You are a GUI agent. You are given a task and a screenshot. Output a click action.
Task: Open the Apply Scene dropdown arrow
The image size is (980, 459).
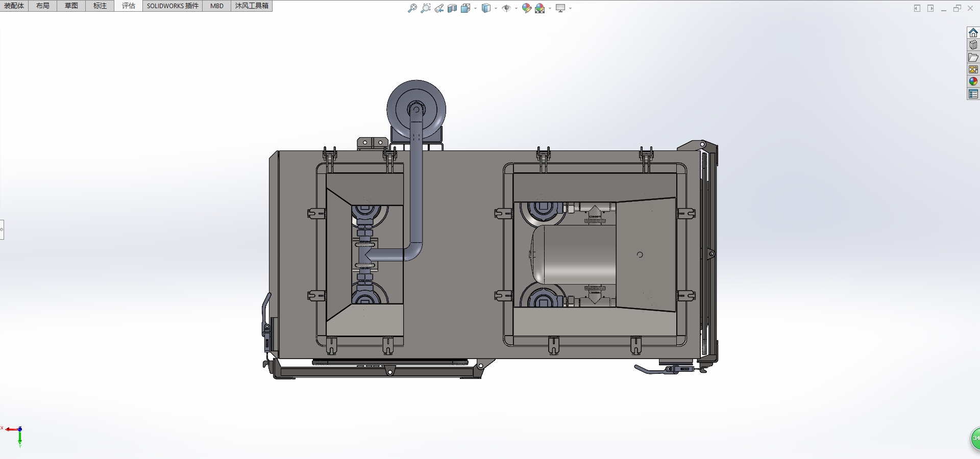pyautogui.click(x=550, y=8)
